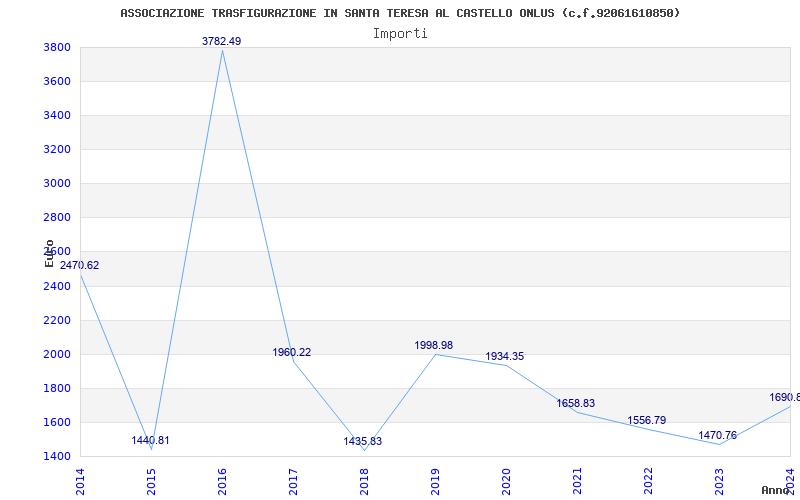800x500 pixels.
Task: Click the 2400 y-axis tick label
Action: point(57,286)
